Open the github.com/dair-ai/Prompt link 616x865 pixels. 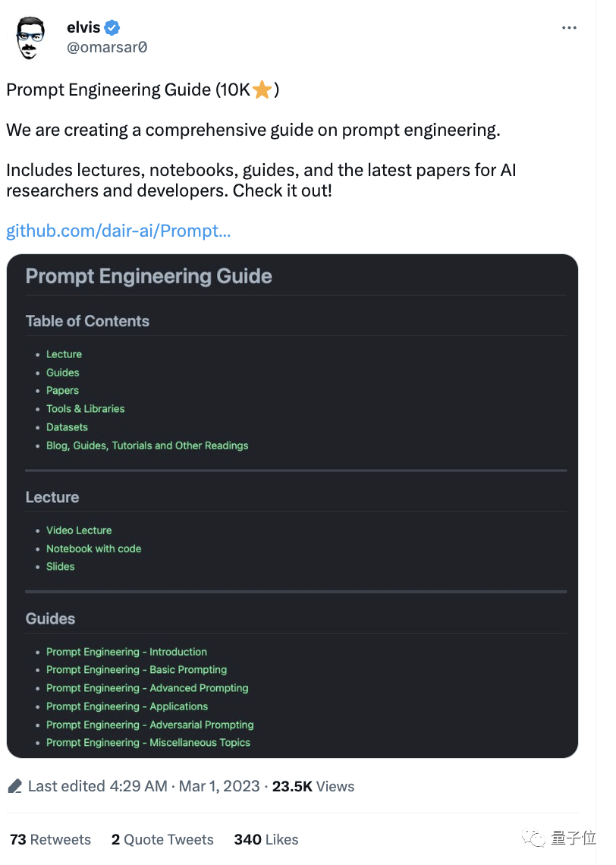[x=118, y=231]
